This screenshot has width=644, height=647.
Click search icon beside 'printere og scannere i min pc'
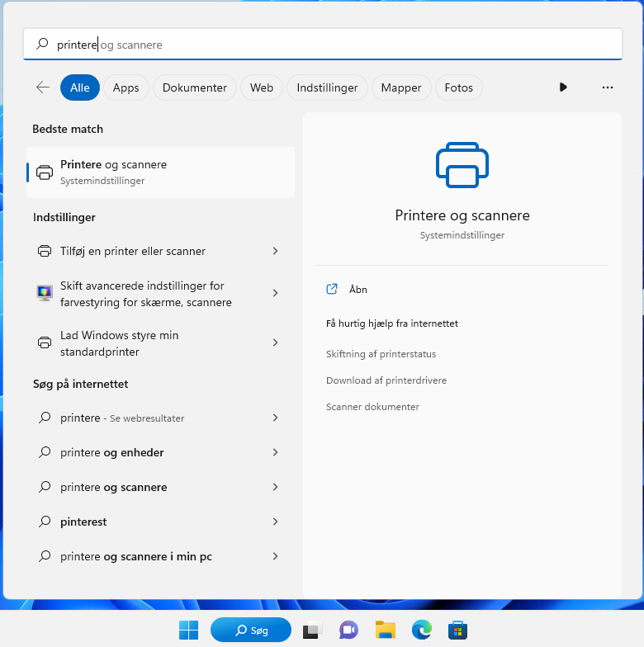click(45, 556)
